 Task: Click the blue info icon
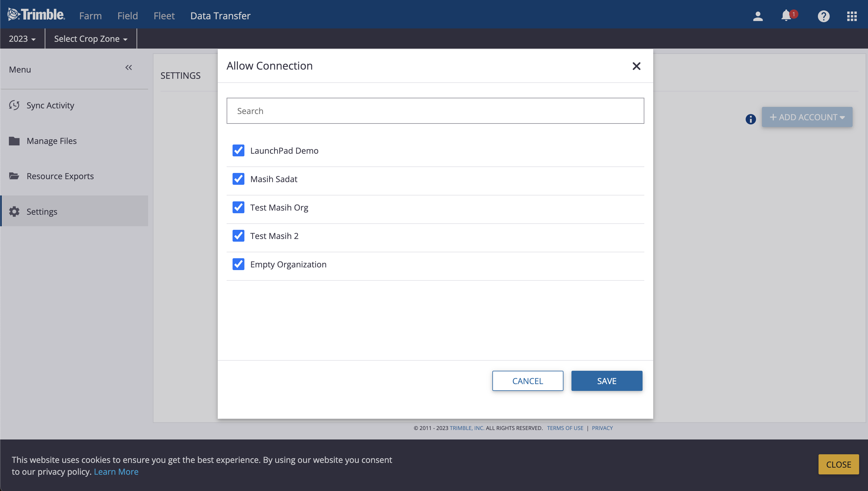point(751,119)
